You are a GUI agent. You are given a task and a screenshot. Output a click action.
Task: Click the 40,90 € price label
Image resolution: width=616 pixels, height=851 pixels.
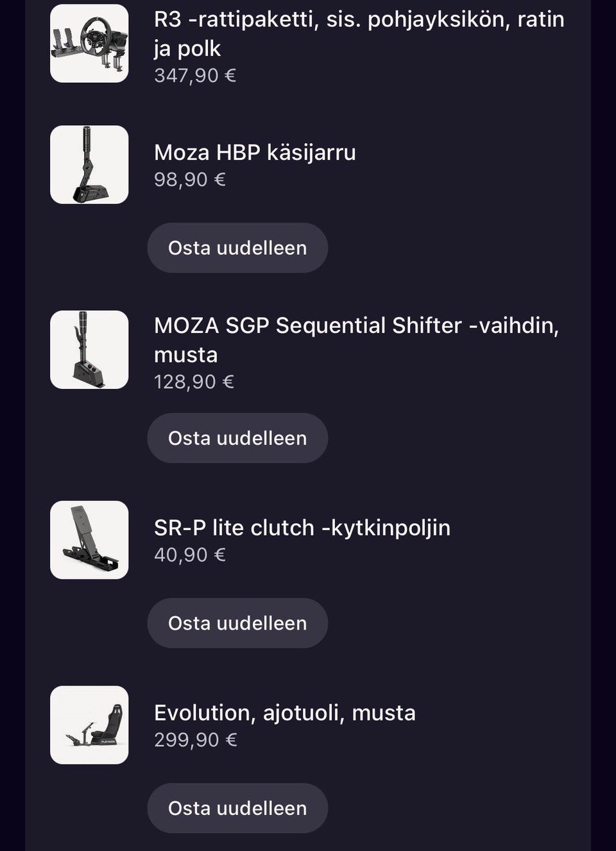pos(190,554)
